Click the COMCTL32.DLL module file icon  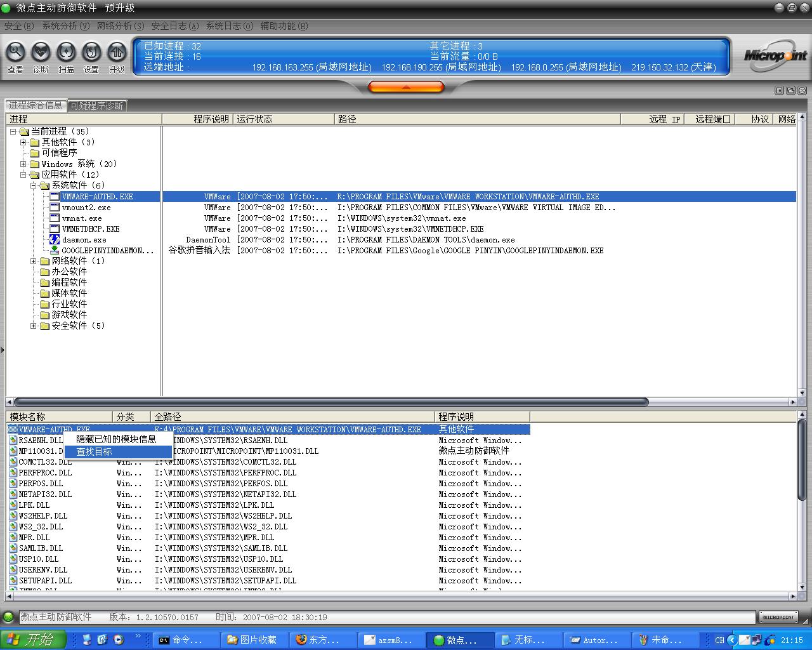click(x=13, y=461)
